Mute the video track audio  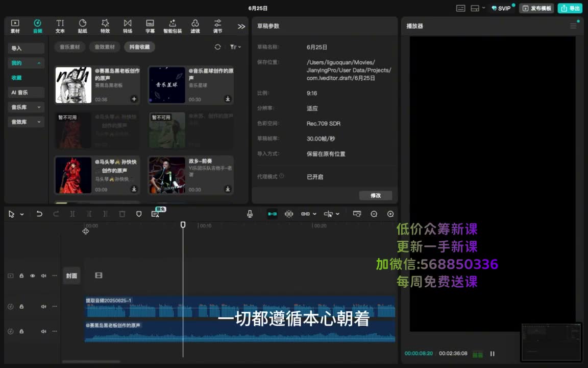43,275
